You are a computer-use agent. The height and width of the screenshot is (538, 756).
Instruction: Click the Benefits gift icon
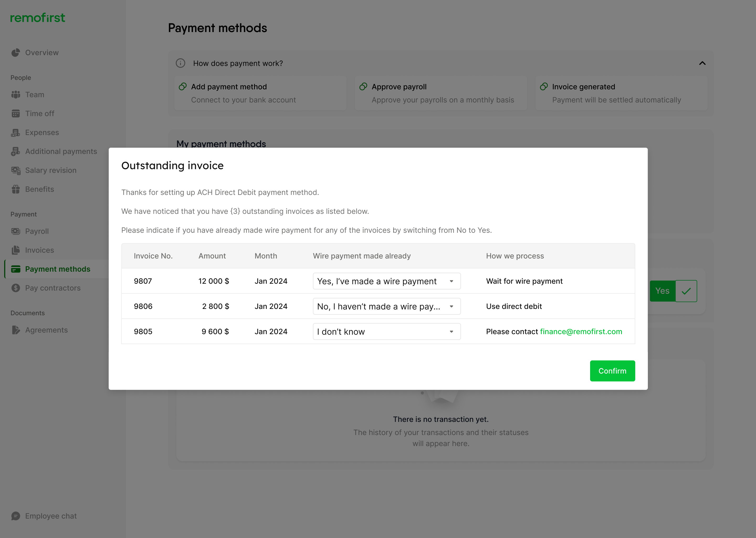[x=15, y=189]
